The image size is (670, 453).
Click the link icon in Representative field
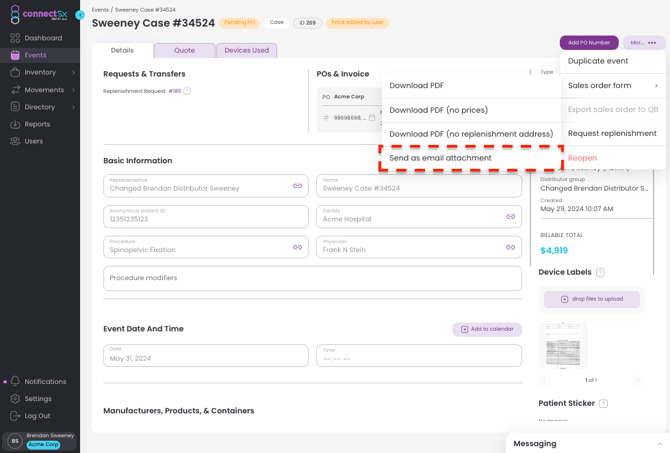tap(297, 185)
